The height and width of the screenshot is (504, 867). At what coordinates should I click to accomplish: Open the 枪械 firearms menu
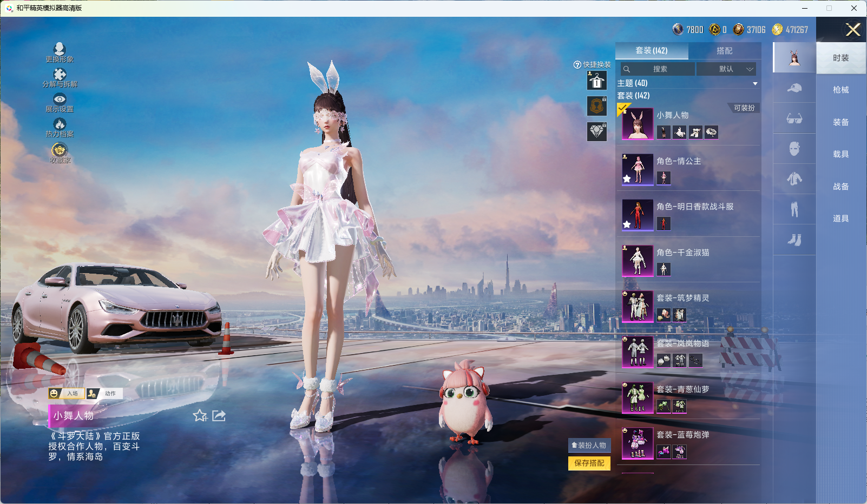point(840,90)
